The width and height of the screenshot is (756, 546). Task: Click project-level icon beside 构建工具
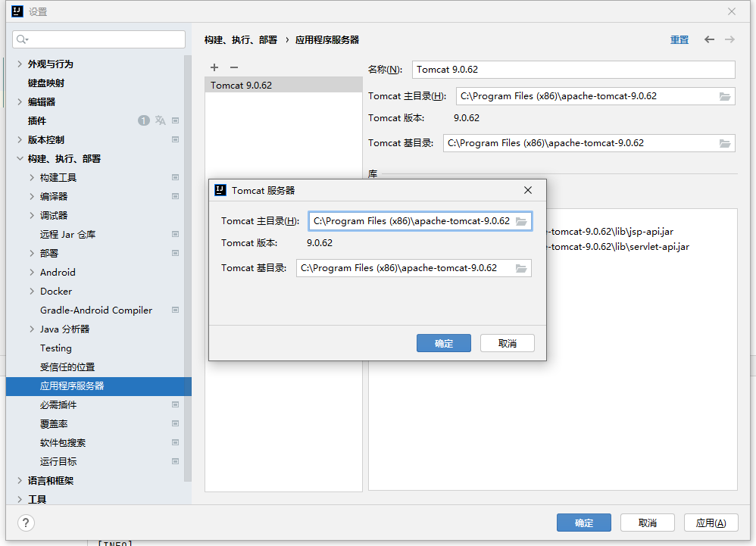click(176, 177)
